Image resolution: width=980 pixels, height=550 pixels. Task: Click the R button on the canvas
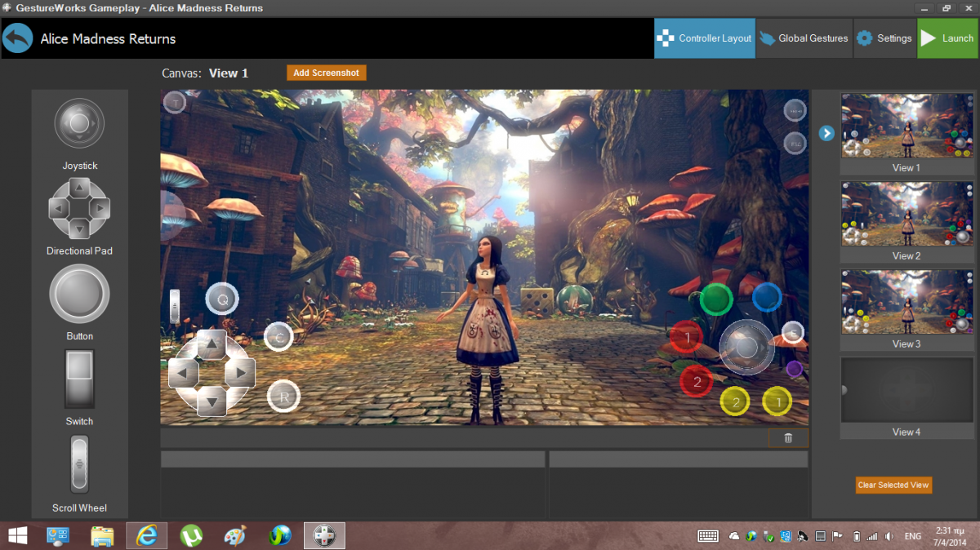(x=283, y=397)
